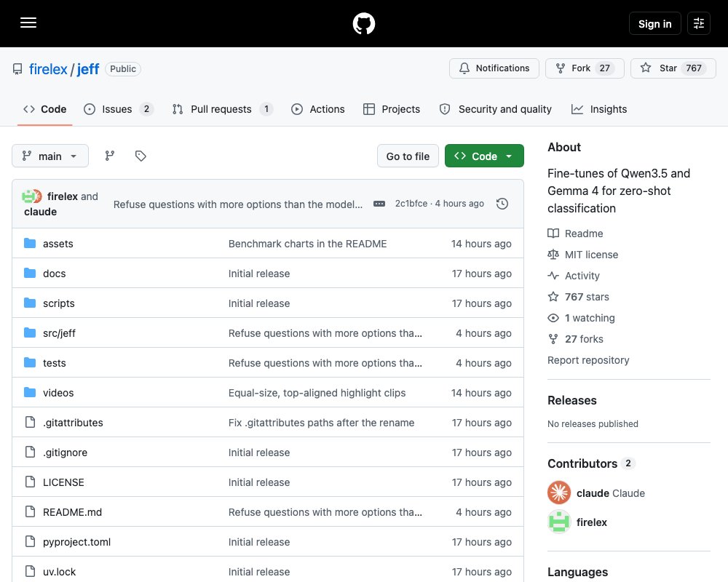Open the main branch dropdown

[50, 156]
